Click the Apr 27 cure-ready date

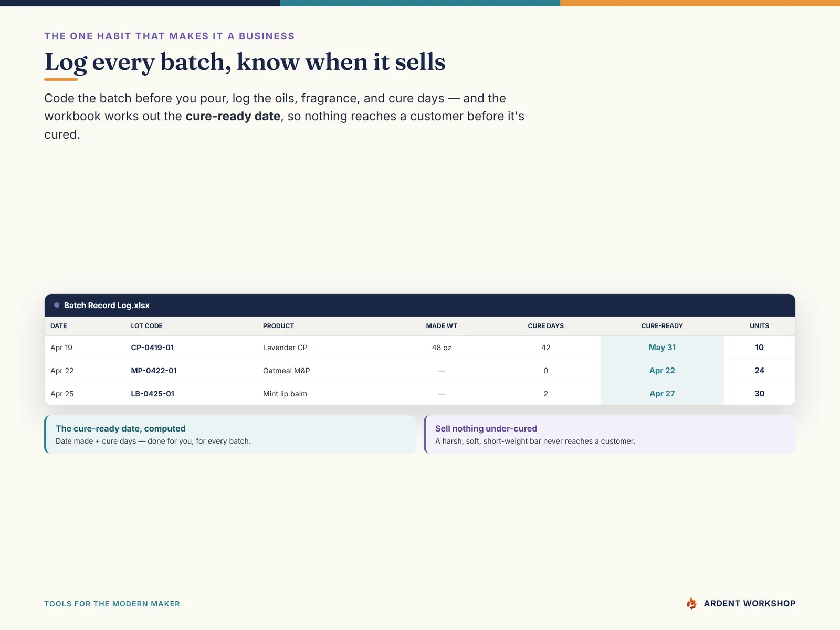tap(662, 394)
